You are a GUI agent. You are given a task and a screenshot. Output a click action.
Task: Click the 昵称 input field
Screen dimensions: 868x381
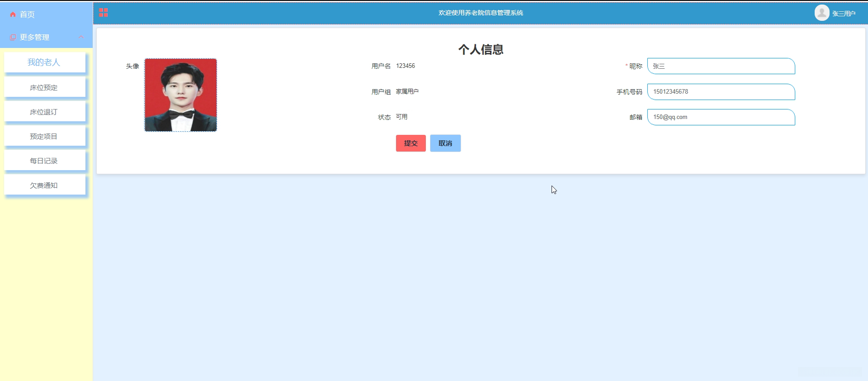click(x=721, y=66)
